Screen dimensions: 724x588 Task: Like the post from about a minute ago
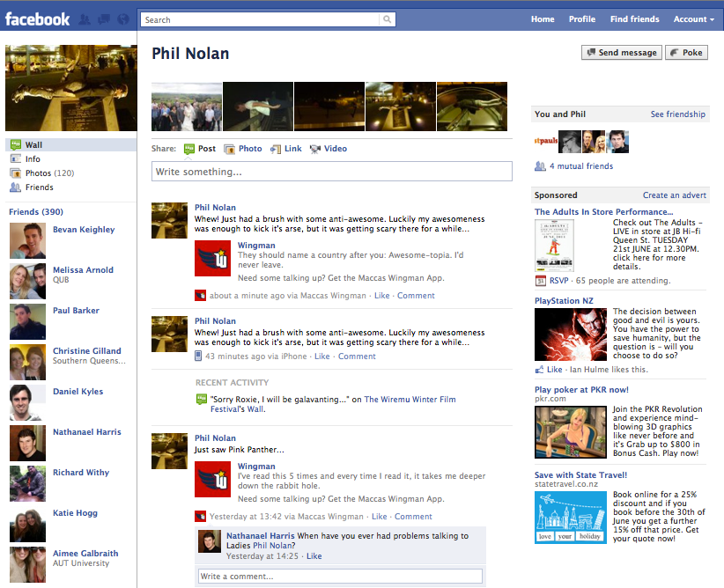382,296
